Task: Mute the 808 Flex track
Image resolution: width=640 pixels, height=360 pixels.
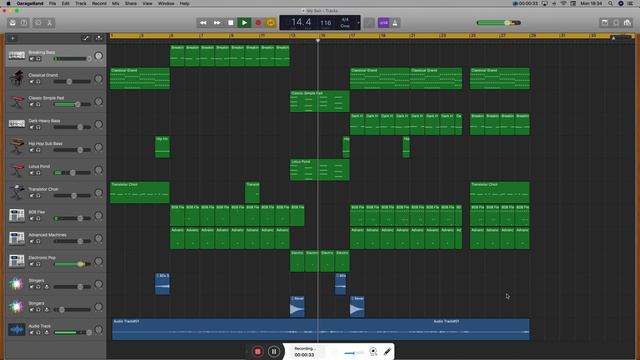Action: (32, 219)
